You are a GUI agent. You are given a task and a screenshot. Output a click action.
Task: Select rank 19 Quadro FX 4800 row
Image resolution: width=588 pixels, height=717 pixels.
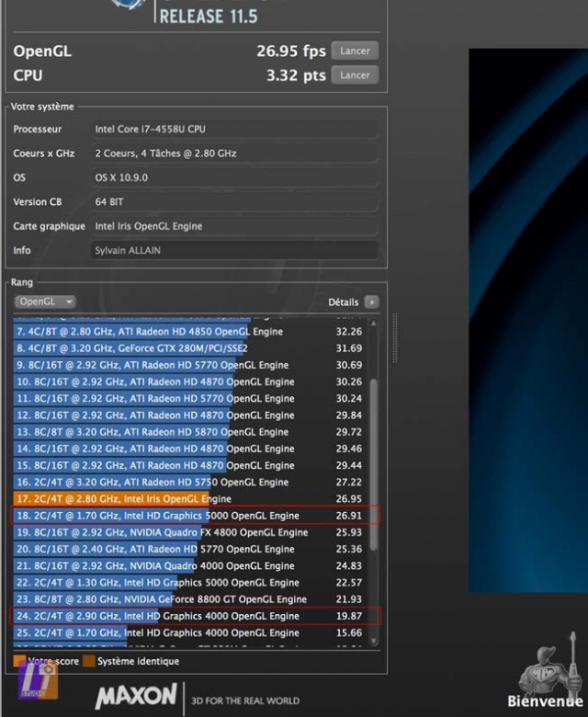coord(189,532)
